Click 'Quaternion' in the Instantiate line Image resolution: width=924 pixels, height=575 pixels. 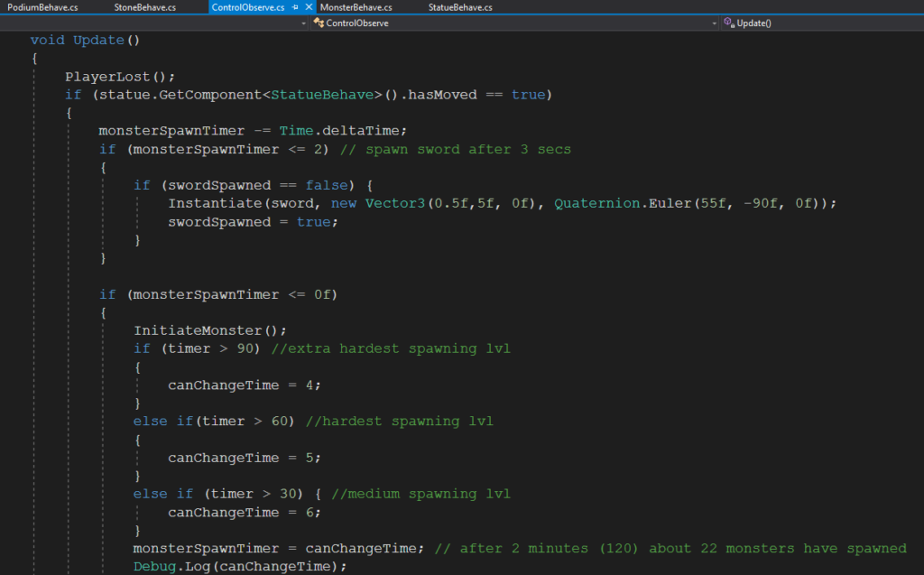point(597,203)
